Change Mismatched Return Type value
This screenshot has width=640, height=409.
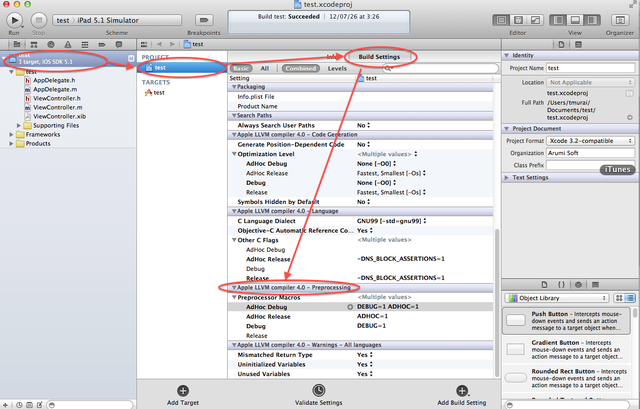(x=364, y=355)
